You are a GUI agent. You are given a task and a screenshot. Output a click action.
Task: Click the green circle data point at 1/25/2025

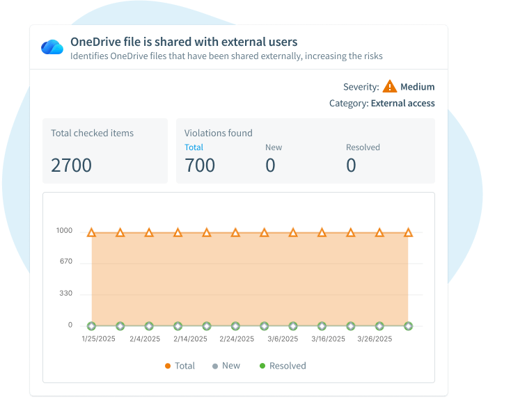coord(91,325)
